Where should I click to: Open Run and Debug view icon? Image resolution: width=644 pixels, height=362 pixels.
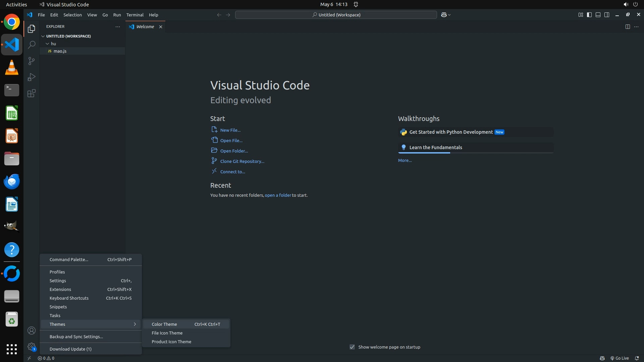(x=31, y=77)
